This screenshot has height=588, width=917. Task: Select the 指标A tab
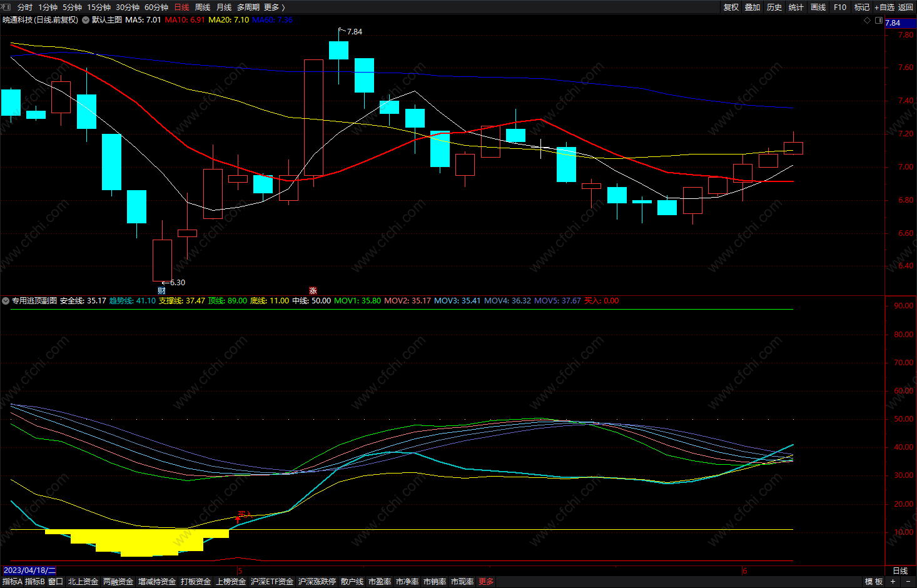[13, 582]
